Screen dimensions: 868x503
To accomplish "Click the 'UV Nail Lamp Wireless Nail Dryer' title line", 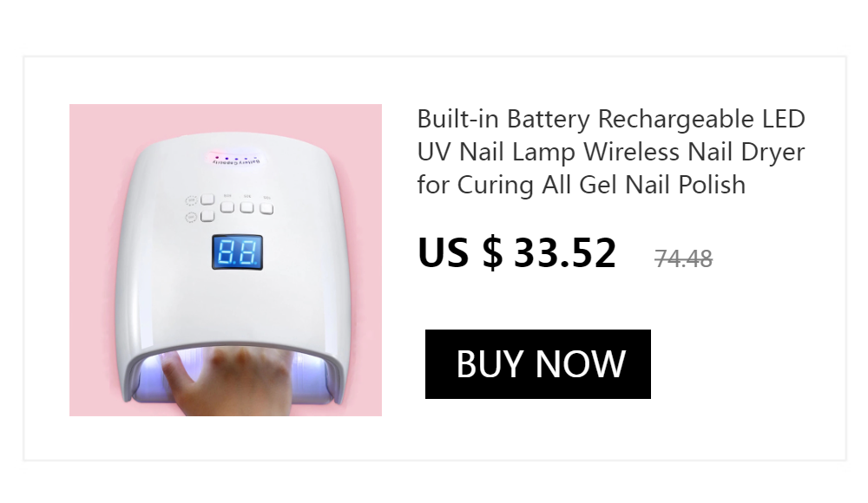I will 611,152.
